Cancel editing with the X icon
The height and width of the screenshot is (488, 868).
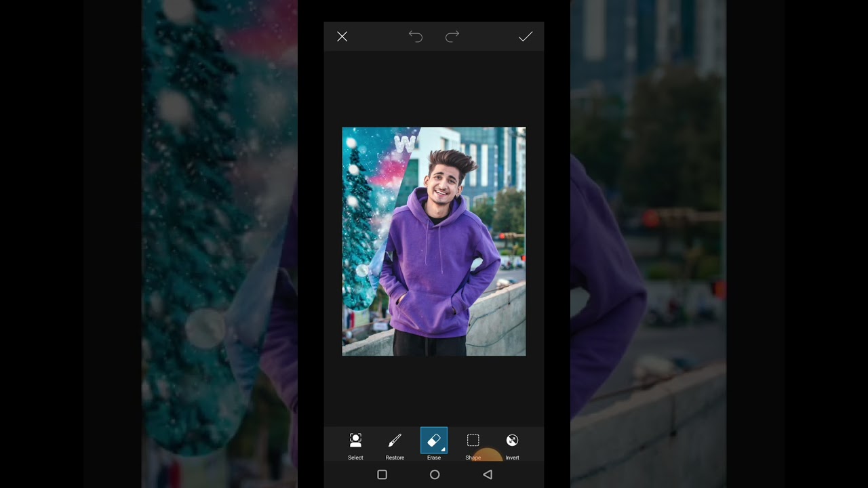[x=342, y=37]
